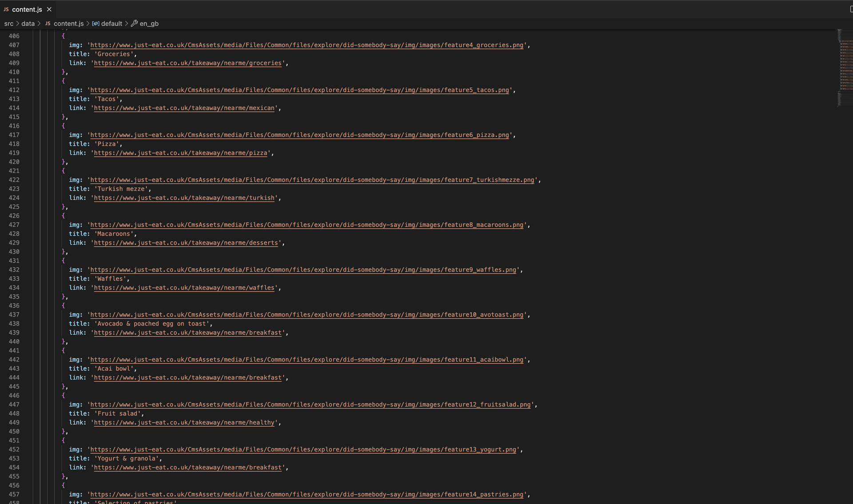Image resolution: width=853 pixels, height=504 pixels.
Task: Place cursor in the 'Waffles' title string
Action: 110,279
